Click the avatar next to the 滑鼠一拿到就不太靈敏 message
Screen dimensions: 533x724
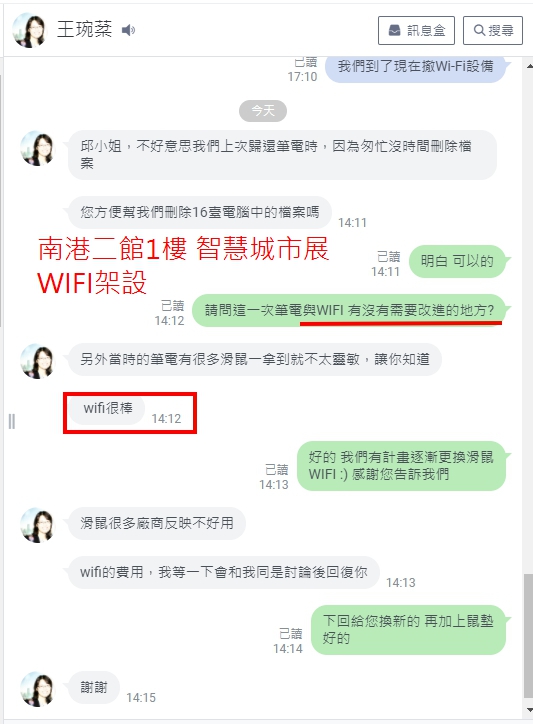tap(37, 361)
